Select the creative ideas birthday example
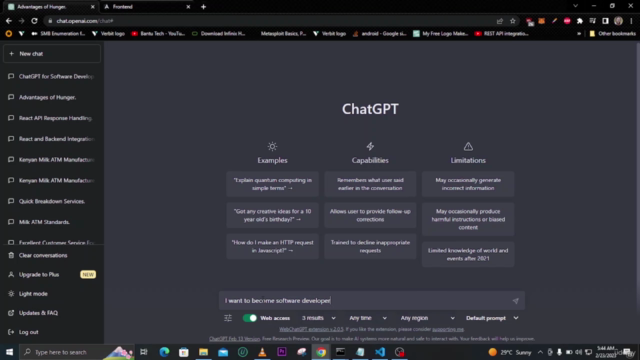 [x=272, y=215]
